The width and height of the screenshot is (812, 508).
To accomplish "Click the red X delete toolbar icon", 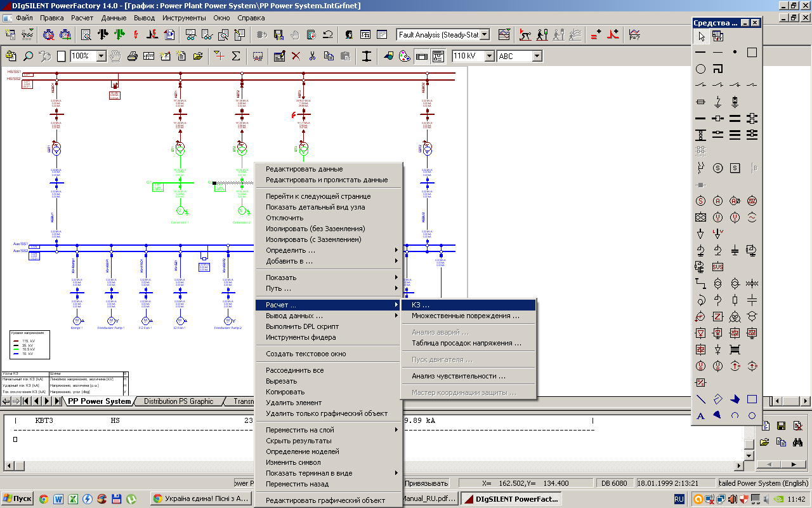I will (x=296, y=56).
